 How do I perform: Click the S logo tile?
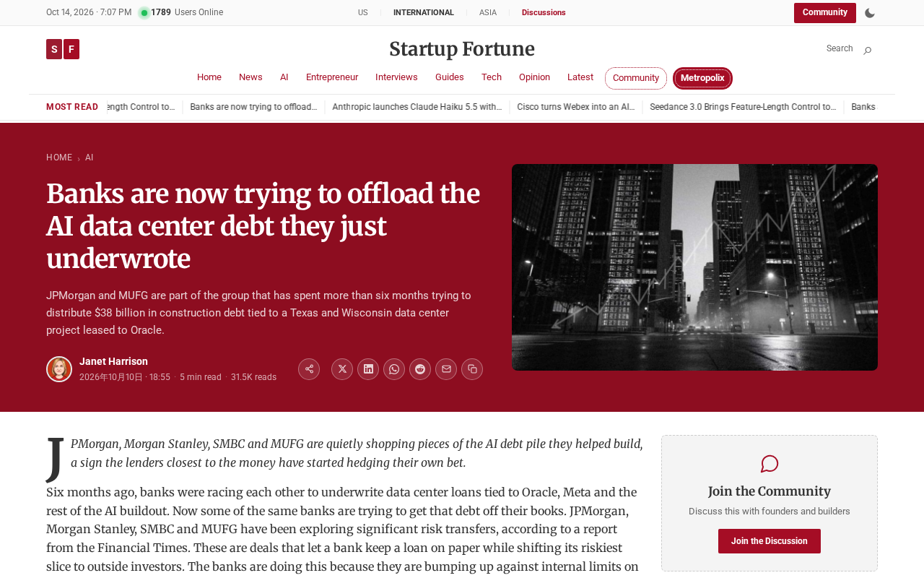[54, 49]
